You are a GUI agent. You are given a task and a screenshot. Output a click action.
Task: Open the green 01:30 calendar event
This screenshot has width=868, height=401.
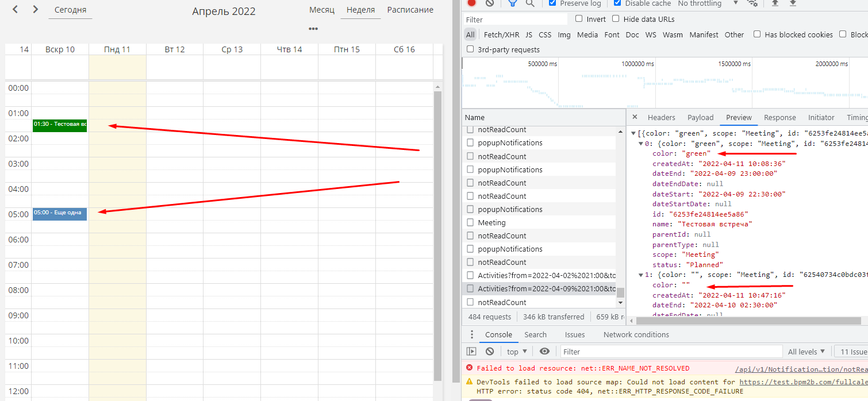60,125
